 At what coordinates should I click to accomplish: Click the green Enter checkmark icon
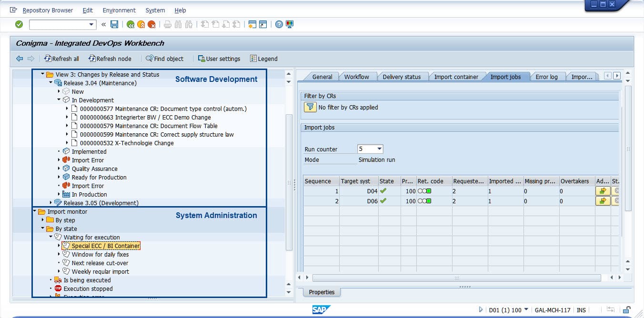coord(19,24)
